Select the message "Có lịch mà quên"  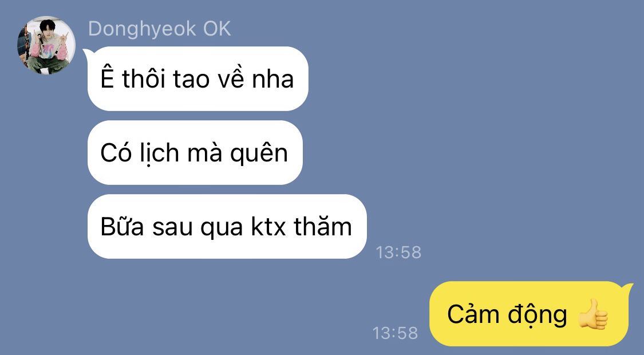pos(195,152)
